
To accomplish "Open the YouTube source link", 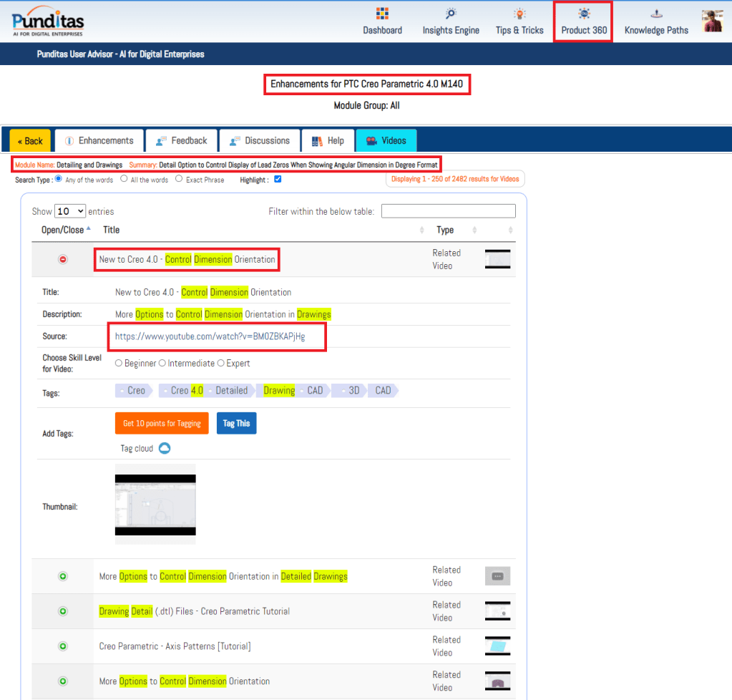I will click(x=210, y=336).
